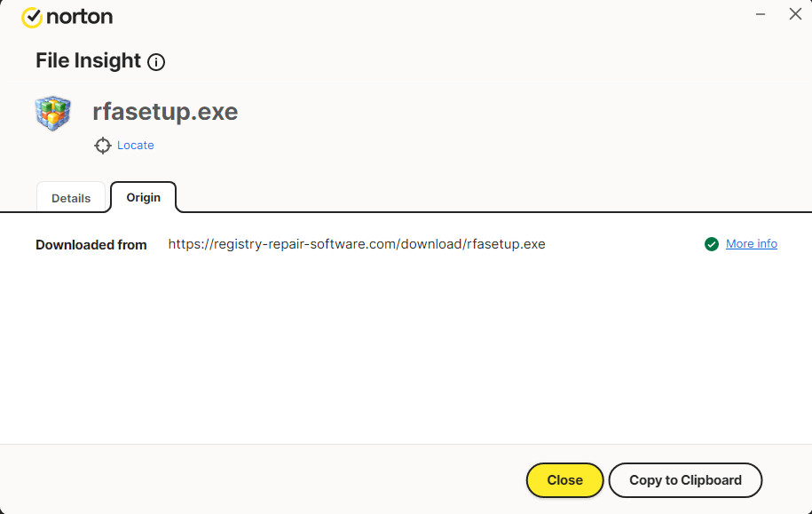Click the registry-repair-software.com download URL
The width and height of the screenshot is (812, 514).
click(357, 244)
